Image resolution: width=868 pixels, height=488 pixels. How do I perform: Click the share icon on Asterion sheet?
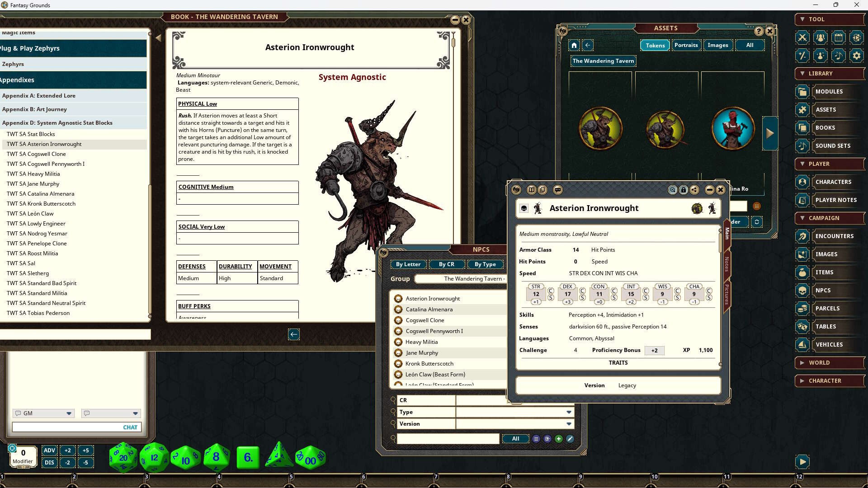coord(694,190)
